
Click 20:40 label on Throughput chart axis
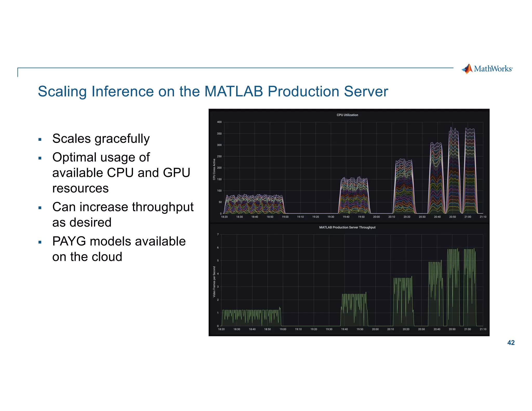pyautogui.click(x=437, y=329)
